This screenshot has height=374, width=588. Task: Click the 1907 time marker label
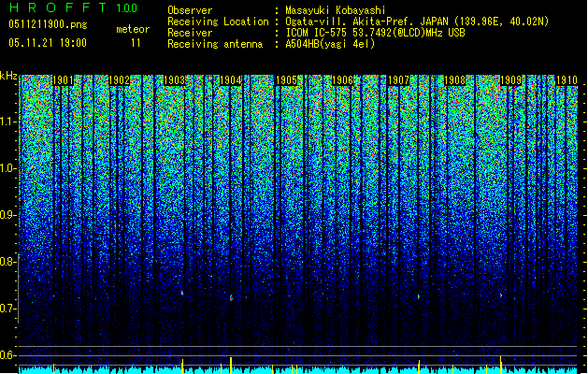tap(398, 80)
